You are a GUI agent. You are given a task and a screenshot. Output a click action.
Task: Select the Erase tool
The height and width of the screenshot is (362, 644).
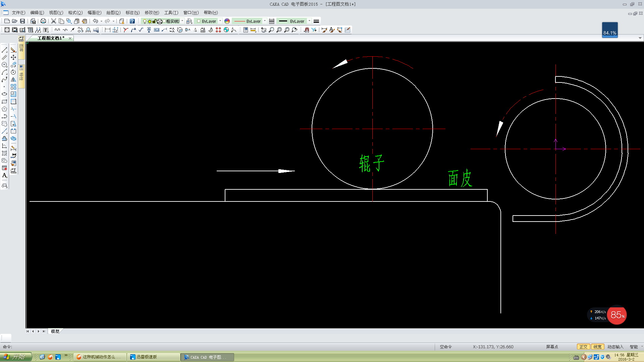(x=13, y=50)
